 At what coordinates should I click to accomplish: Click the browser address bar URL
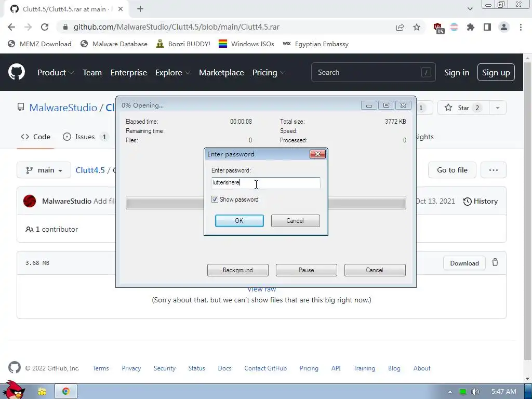click(x=177, y=27)
